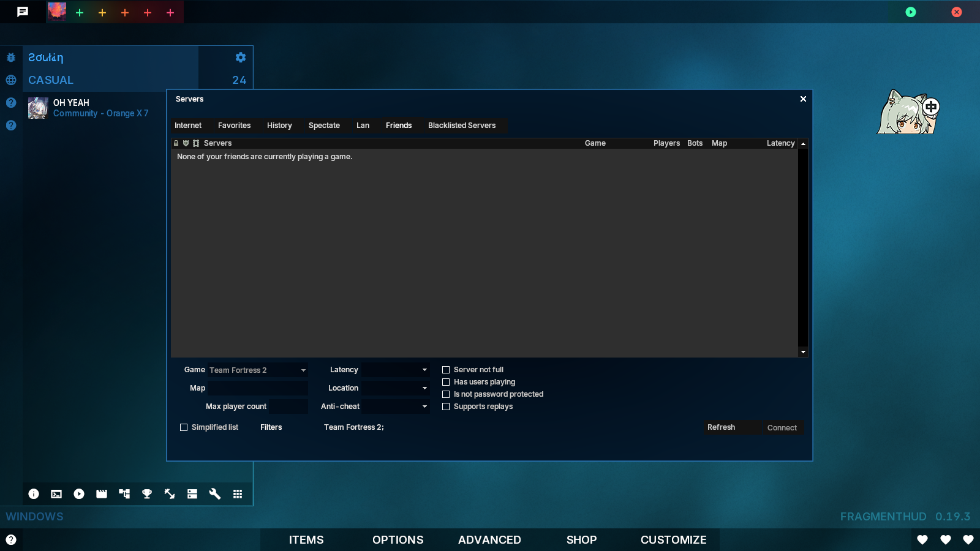Open the chat speech bubble icon
Screen dimensions: 980x551
[23, 12]
